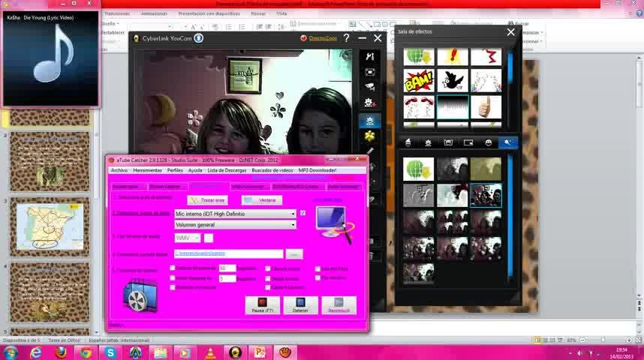
Task: Open the alien effects tab in effects room
Action: (x=428, y=142)
